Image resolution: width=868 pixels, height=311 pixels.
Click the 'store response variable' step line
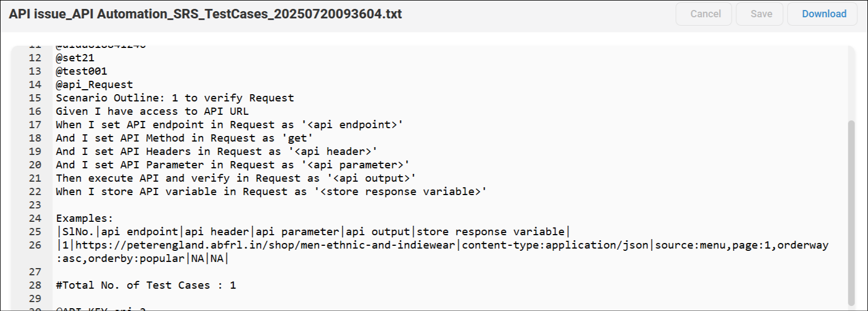[272, 192]
